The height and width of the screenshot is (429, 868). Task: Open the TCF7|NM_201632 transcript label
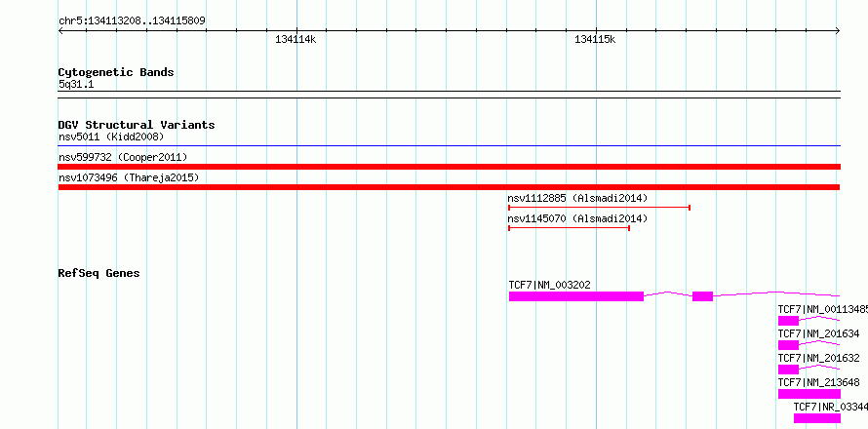(x=818, y=358)
